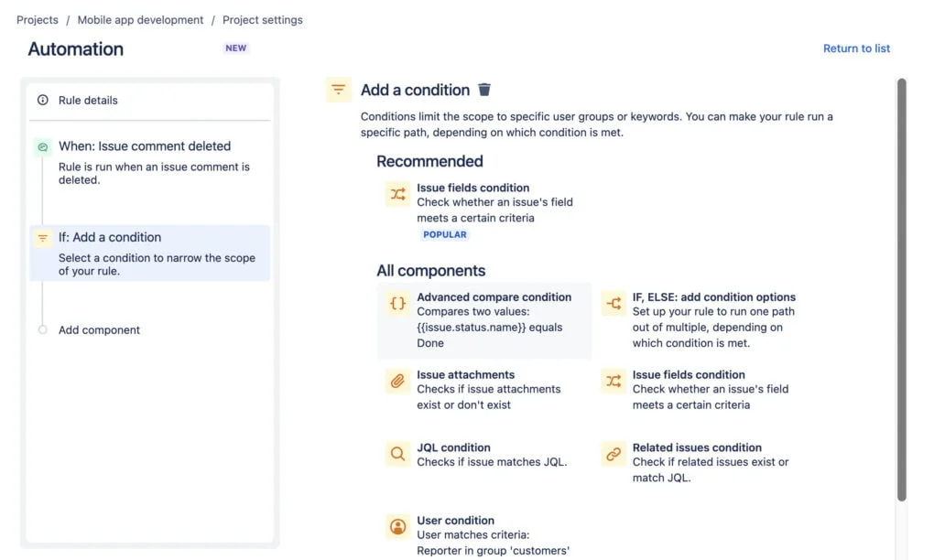Return to list of automation rules

point(856,48)
